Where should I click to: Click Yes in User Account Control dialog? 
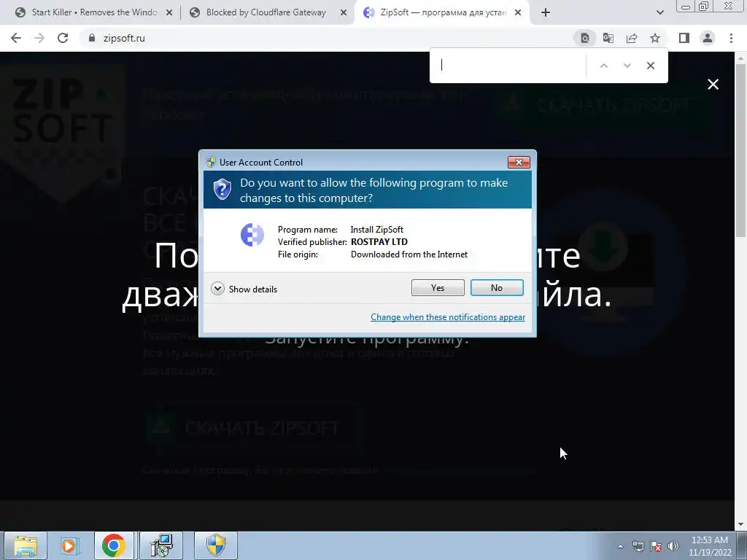click(x=438, y=287)
